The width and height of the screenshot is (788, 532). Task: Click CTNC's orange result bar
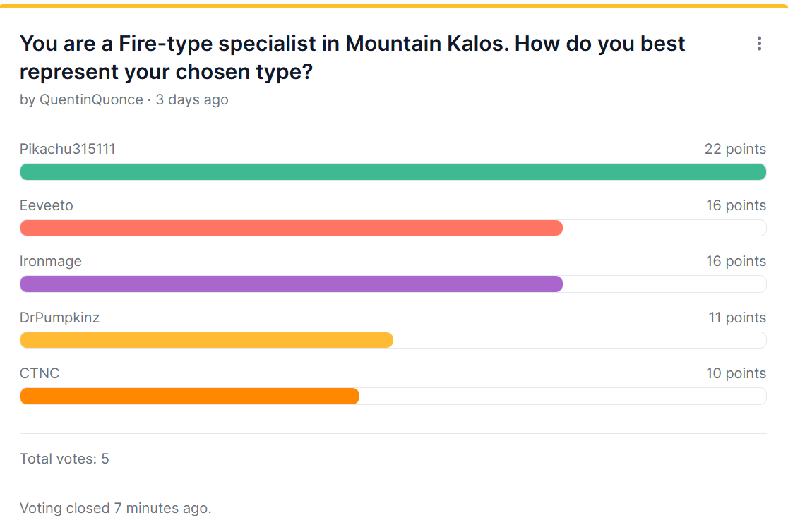point(189,397)
